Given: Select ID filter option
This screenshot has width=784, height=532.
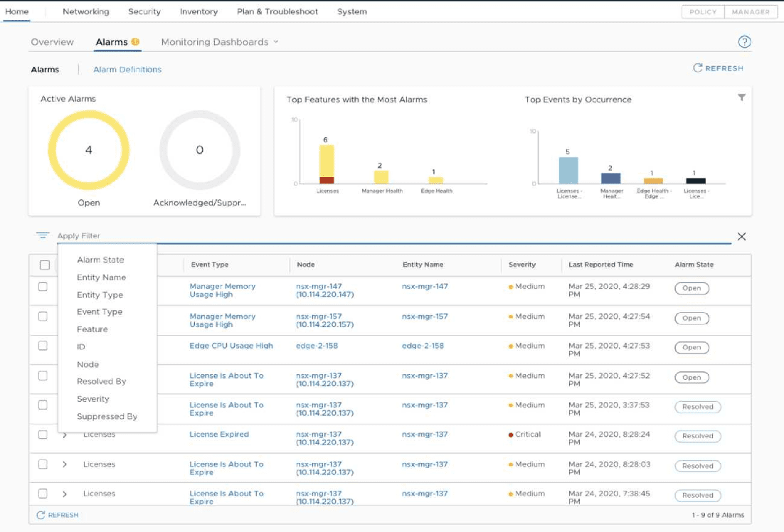Looking at the screenshot, I should click(x=81, y=347).
